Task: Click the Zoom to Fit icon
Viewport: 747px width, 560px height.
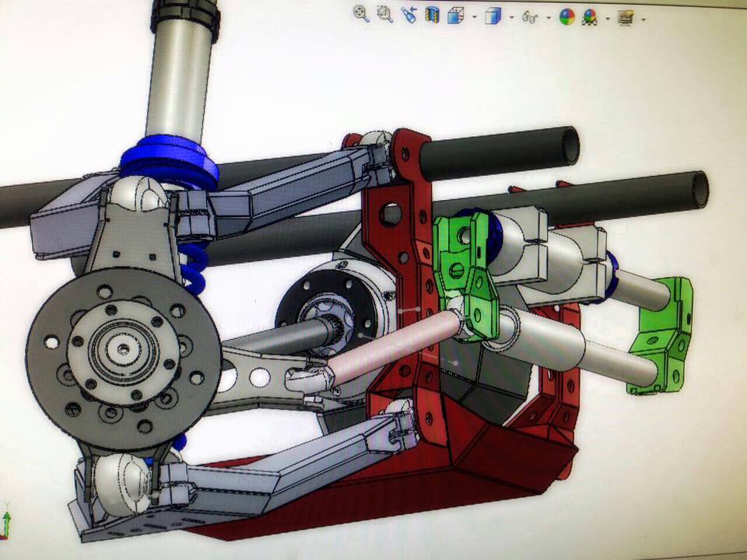Action: point(362,14)
